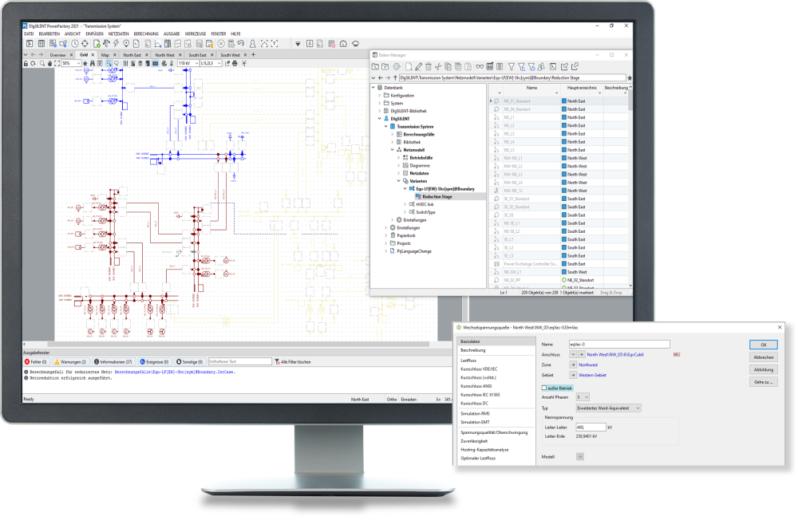Open the WERKZEUGE menu
Screen dimensions: 798x532
(196, 33)
